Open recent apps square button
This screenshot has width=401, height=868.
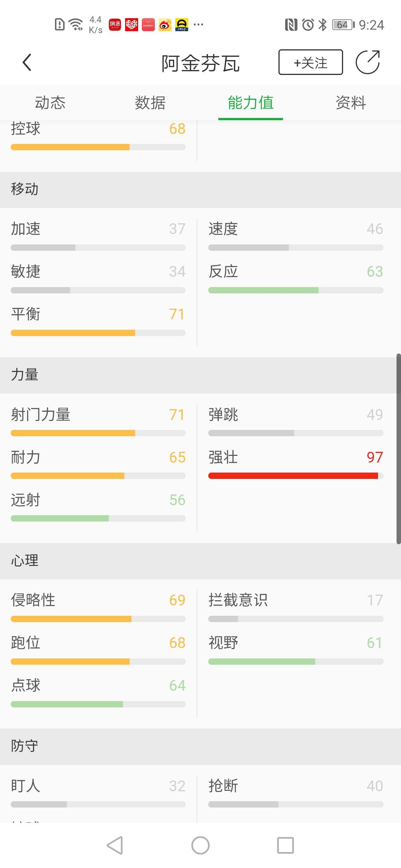pyautogui.click(x=285, y=845)
